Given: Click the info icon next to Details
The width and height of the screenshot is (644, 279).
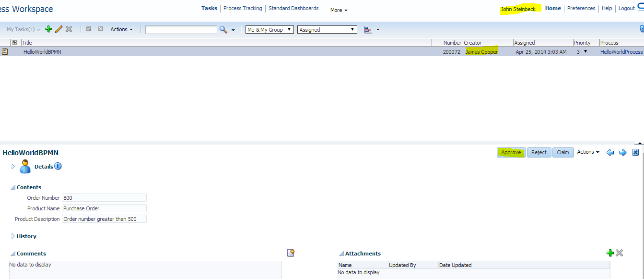Looking at the screenshot, I should 58,166.
